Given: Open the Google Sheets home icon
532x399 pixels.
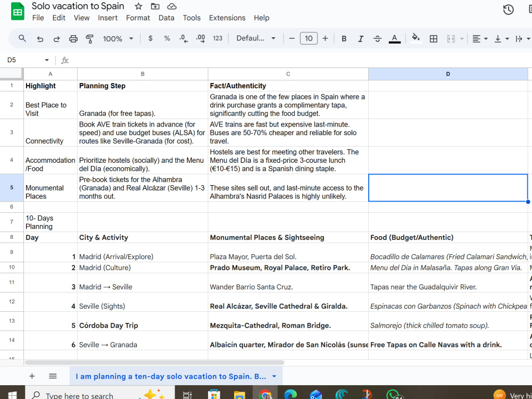Looking at the screenshot, I should point(18,11).
